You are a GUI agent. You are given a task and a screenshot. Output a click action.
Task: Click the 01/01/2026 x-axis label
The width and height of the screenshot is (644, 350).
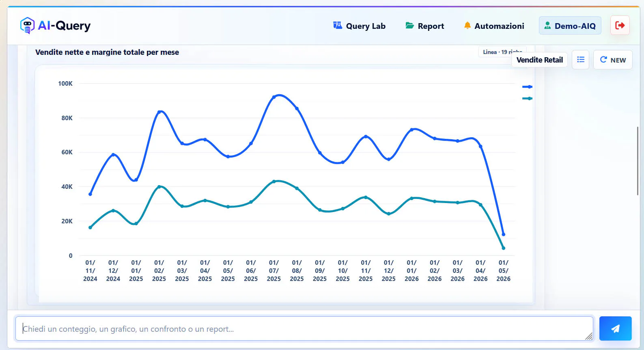411,271
